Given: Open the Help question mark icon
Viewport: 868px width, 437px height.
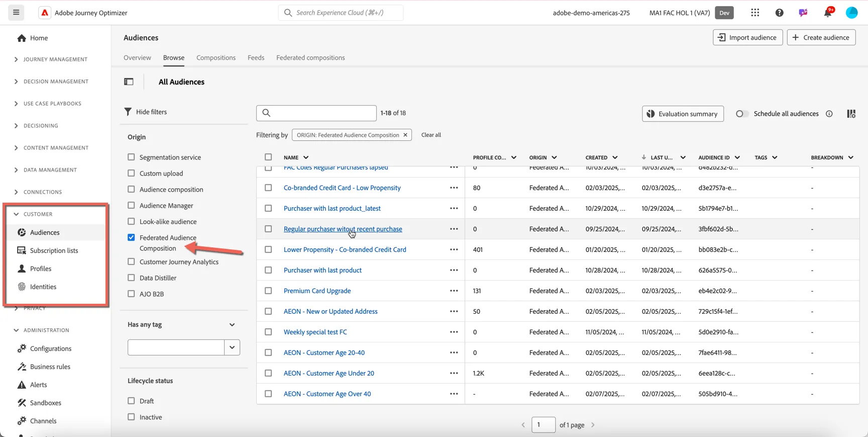Looking at the screenshot, I should point(779,13).
